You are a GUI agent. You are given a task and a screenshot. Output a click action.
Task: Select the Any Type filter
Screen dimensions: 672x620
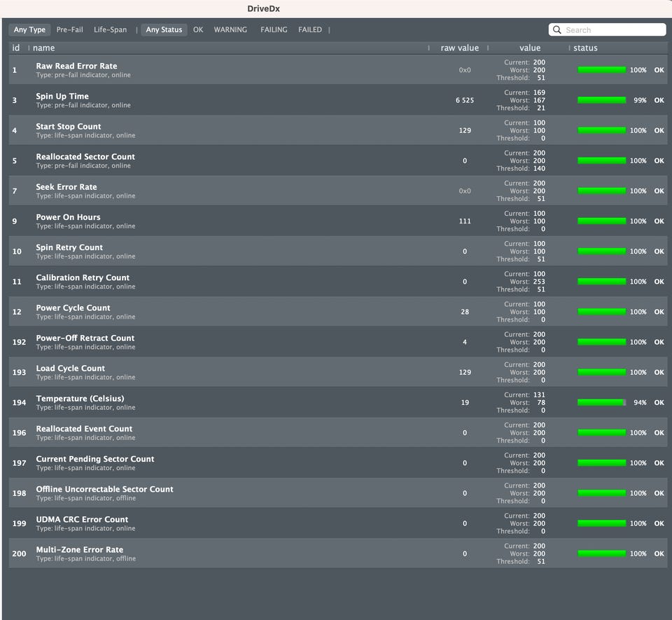tap(29, 29)
